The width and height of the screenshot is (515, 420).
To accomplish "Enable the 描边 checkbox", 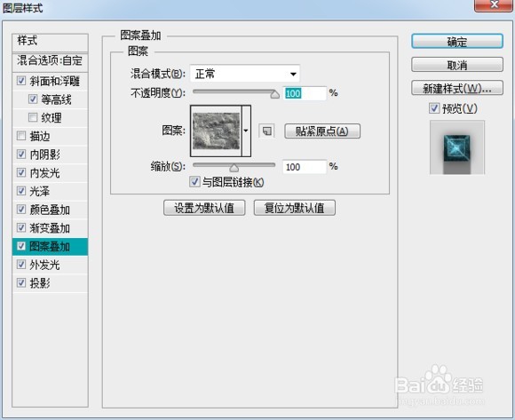I will [x=21, y=136].
